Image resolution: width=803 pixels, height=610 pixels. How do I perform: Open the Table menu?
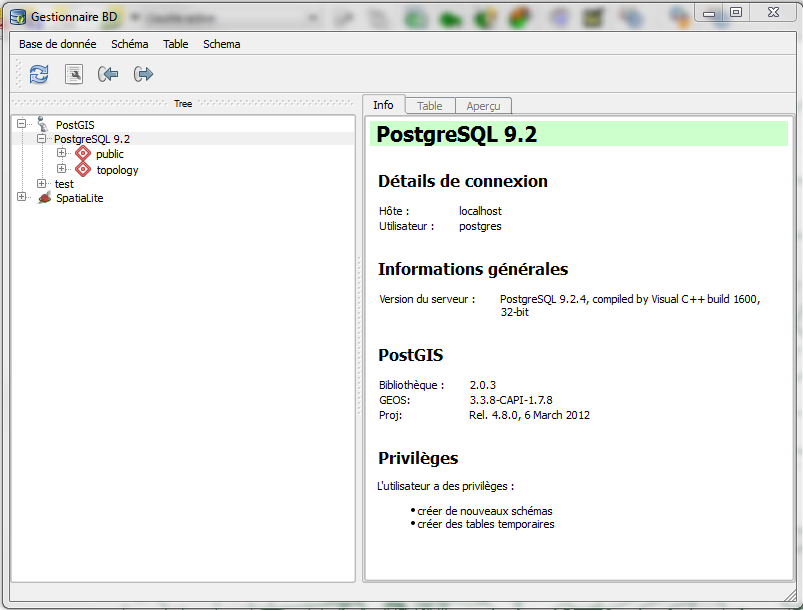click(176, 44)
